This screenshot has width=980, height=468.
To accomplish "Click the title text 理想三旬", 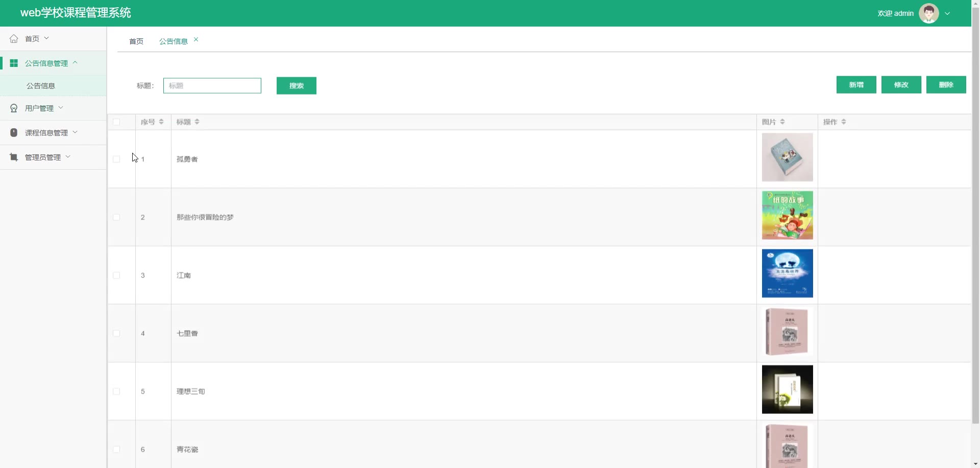I will tap(191, 391).
